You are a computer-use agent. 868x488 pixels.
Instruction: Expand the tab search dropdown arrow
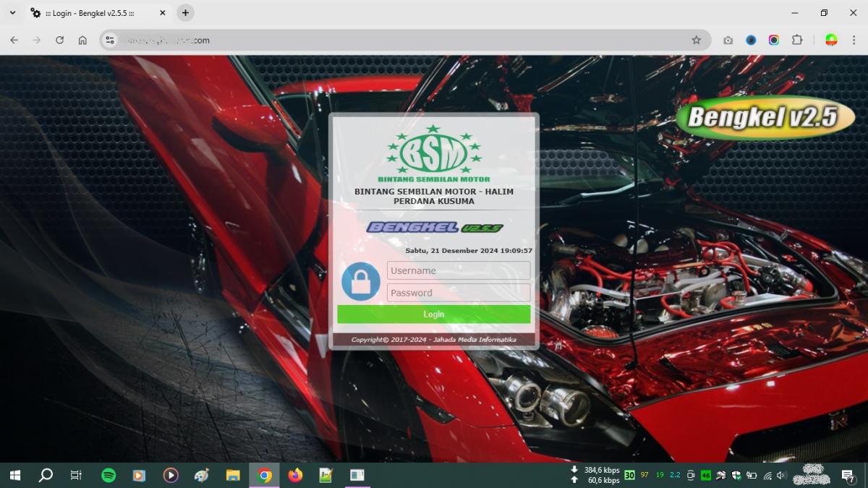pyautogui.click(x=12, y=13)
